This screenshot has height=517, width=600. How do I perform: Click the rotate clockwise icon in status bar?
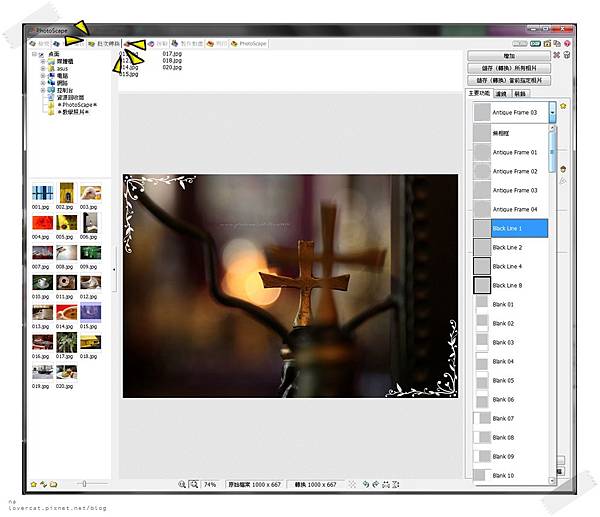(375, 484)
